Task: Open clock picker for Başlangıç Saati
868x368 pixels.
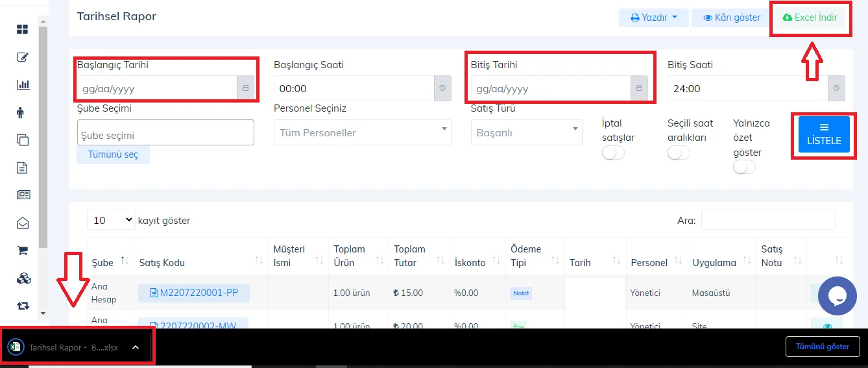Action: [442, 88]
